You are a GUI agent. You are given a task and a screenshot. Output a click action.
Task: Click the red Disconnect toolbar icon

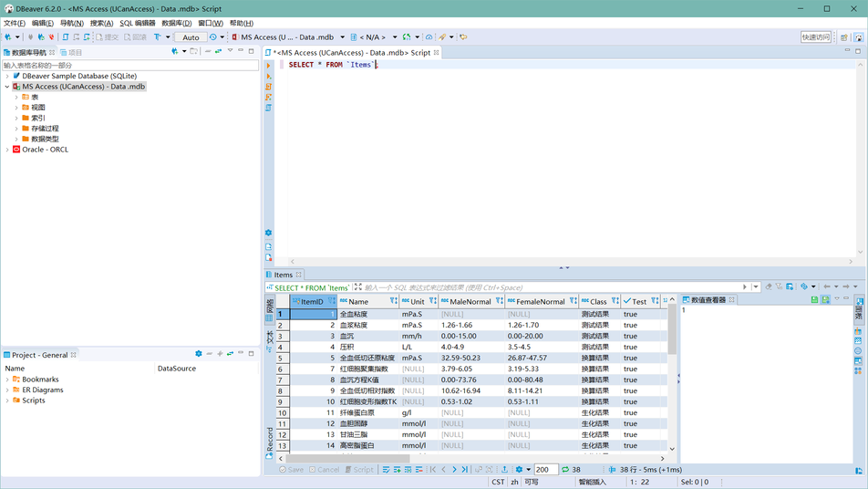[x=51, y=37]
